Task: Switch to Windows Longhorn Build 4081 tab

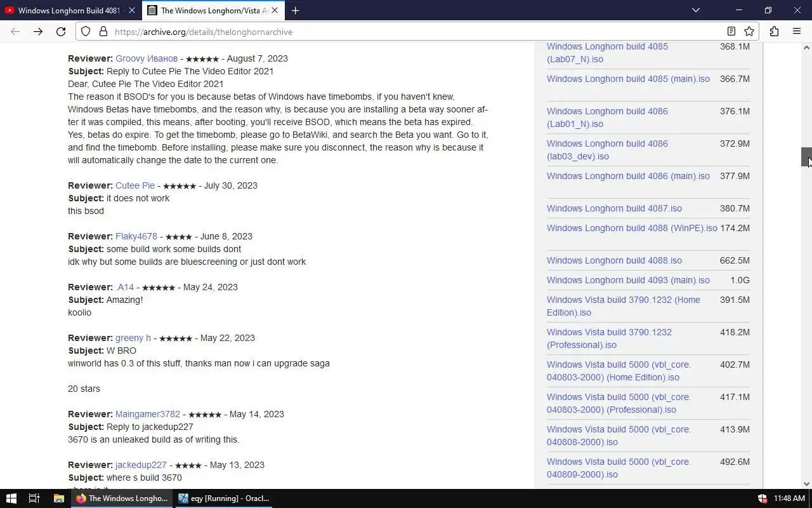Action: coord(70,10)
